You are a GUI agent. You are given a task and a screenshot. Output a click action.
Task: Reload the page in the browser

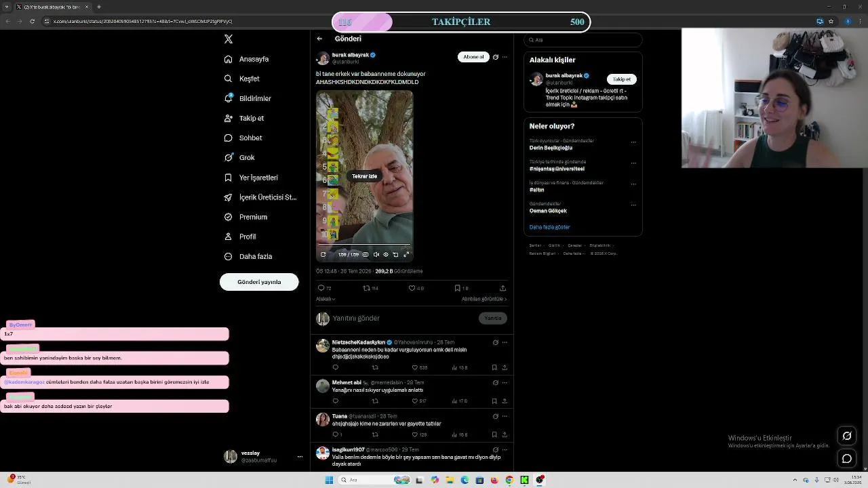click(x=31, y=21)
